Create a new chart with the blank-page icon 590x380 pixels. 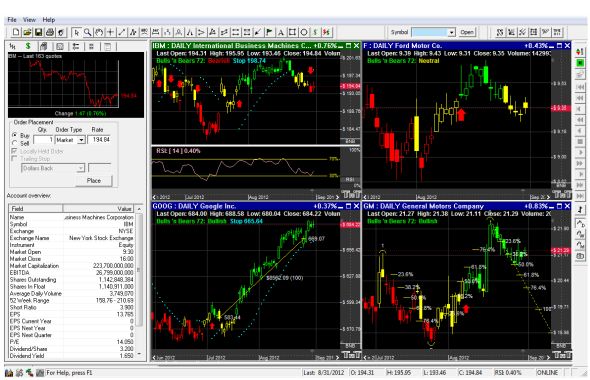click(16, 32)
